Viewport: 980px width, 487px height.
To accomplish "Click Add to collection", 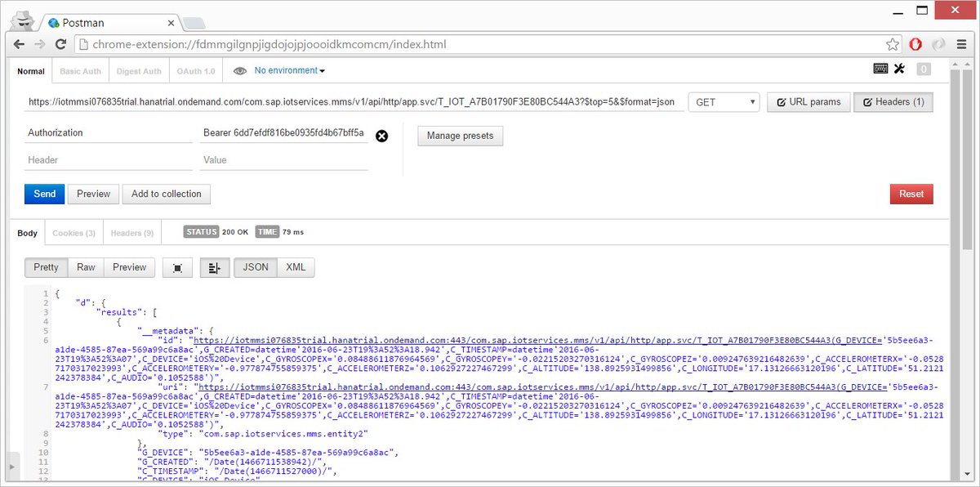I will point(167,194).
